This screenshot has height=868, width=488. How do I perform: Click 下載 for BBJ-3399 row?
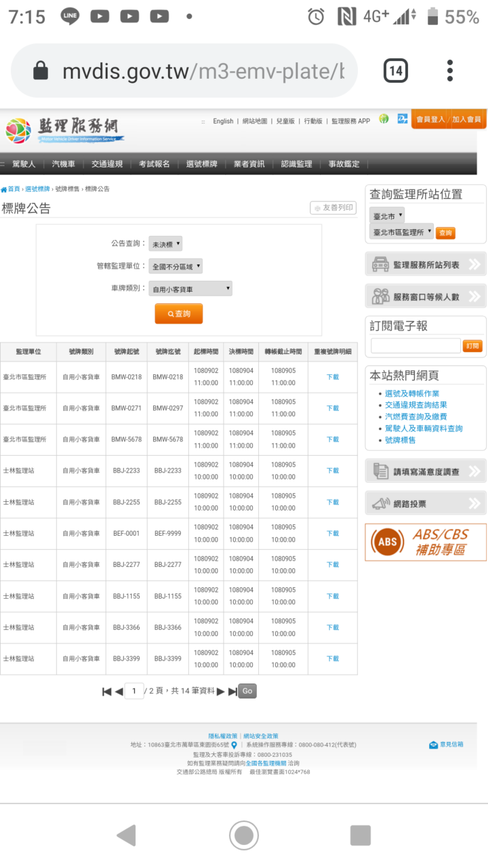(332, 658)
